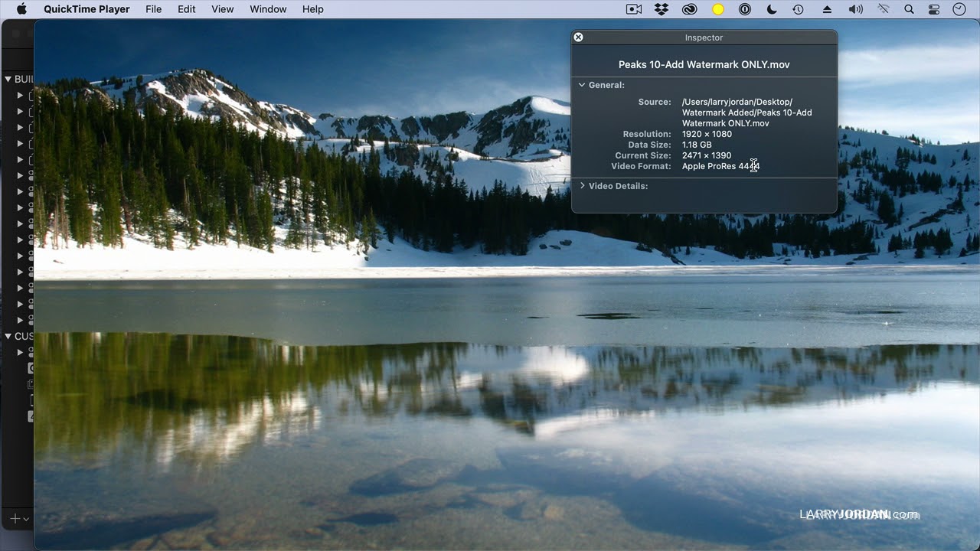Open the QuickTime Player application menu
The image size is (980, 551).
[x=87, y=9]
